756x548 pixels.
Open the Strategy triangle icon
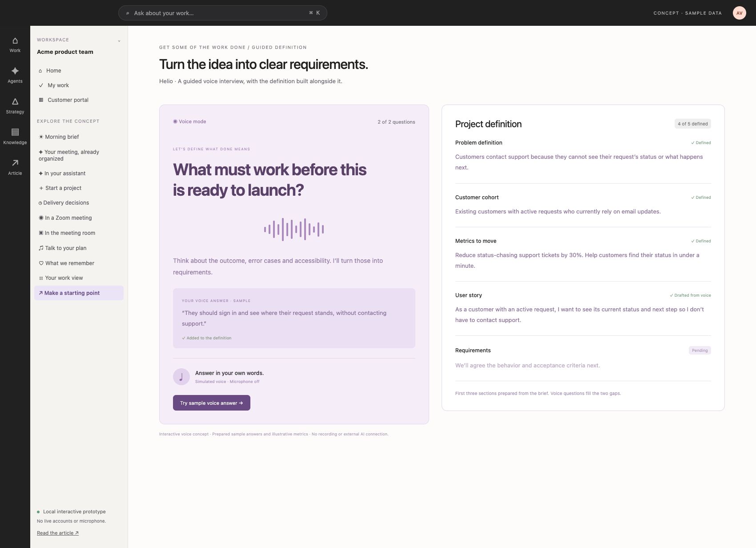(x=15, y=101)
